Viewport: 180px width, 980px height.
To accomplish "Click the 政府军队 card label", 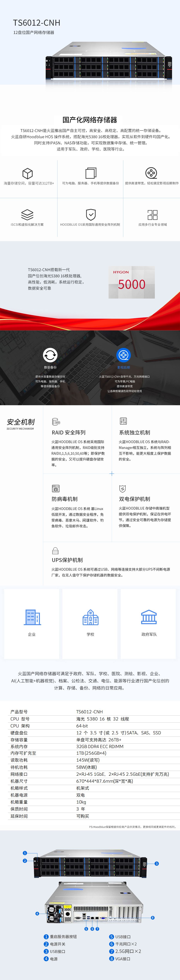I will point(149,635).
